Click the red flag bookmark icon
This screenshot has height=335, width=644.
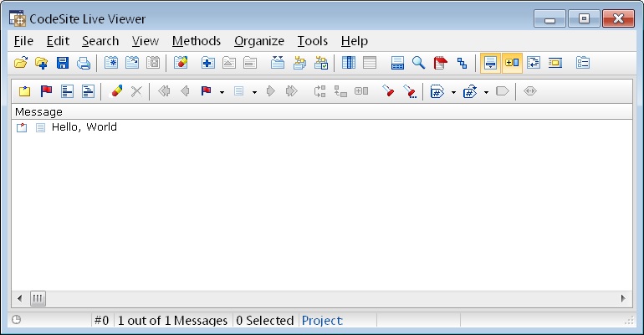coord(46,91)
